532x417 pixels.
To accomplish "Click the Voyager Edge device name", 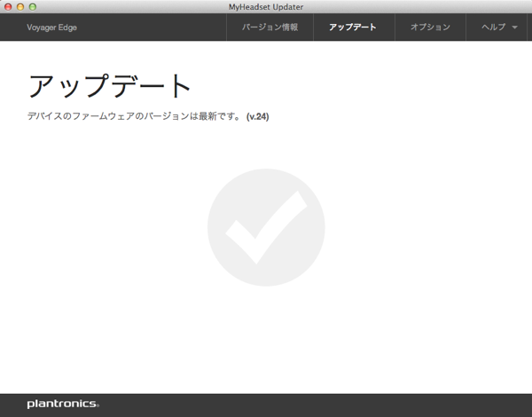I will coord(52,28).
